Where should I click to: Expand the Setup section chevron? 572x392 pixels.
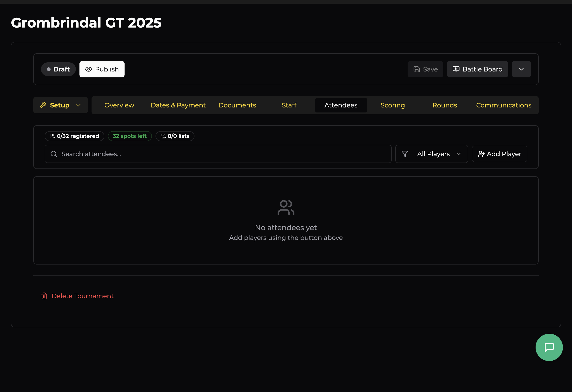click(78, 105)
